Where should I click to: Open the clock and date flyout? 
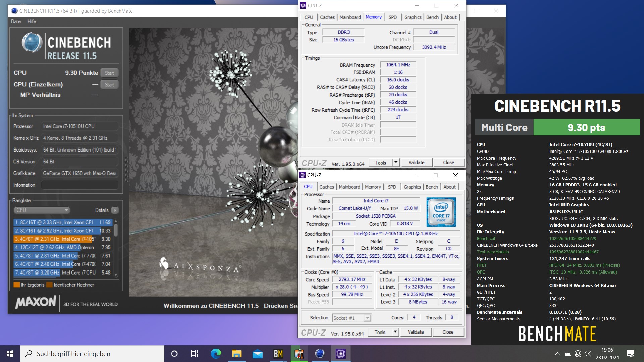(x=607, y=354)
